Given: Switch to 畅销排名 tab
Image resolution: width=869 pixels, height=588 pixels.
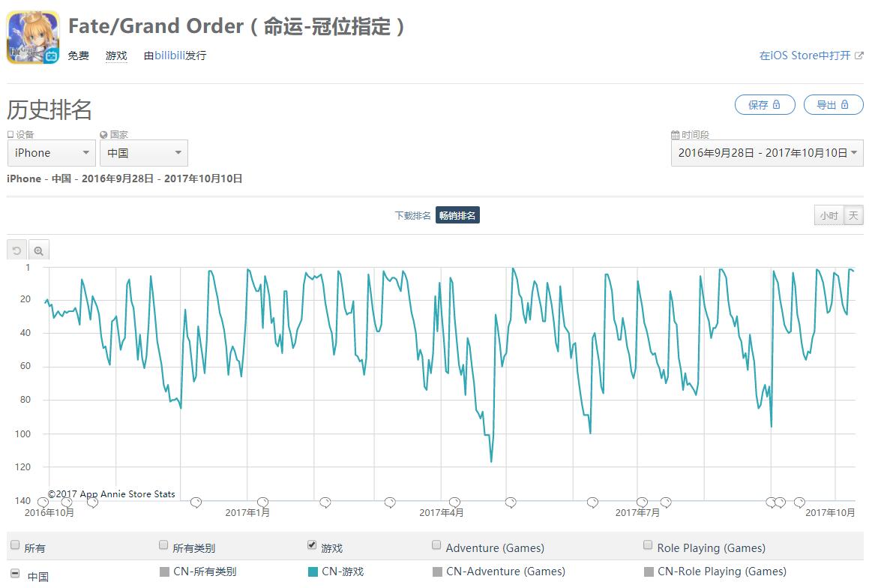Looking at the screenshot, I should coord(457,215).
